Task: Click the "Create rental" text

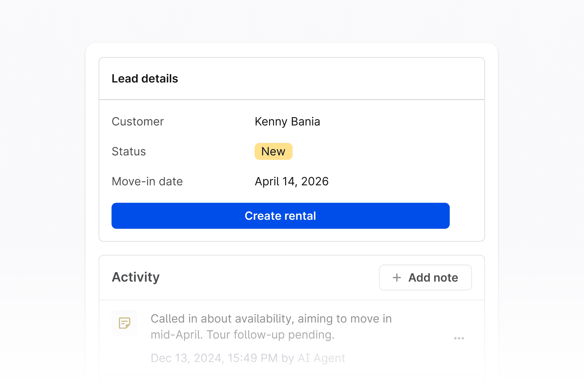Action: point(280,216)
